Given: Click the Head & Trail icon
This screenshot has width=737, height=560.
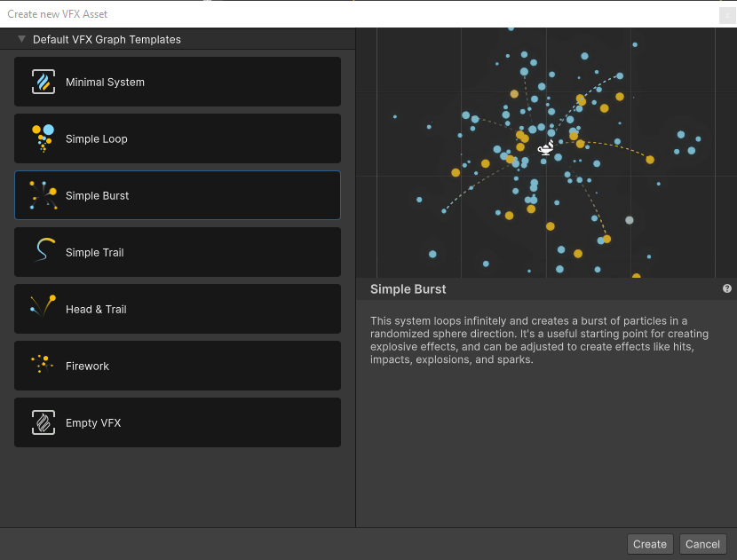Looking at the screenshot, I should click(x=44, y=309).
